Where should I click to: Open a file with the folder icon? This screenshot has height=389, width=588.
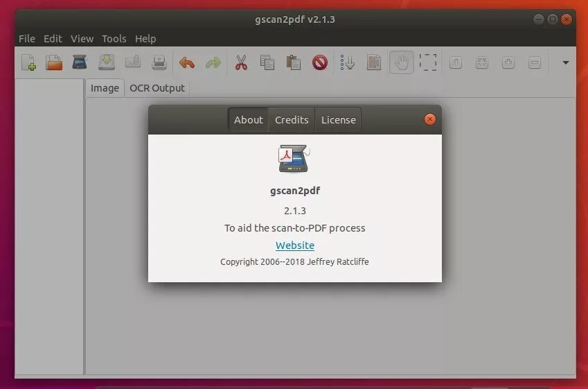pos(54,62)
